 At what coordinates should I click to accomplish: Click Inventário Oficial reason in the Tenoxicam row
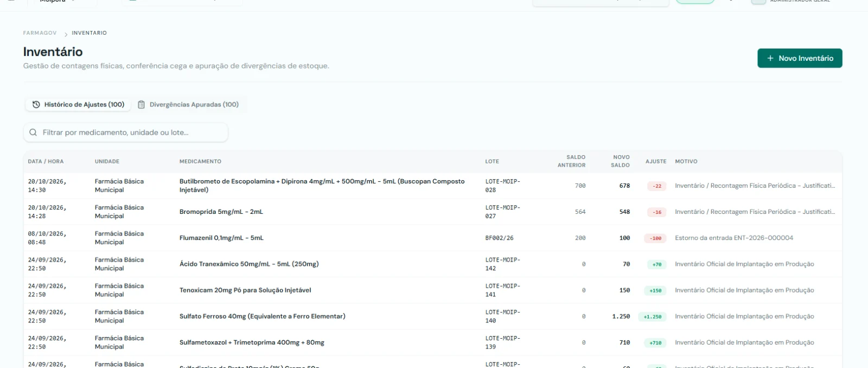click(x=744, y=290)
